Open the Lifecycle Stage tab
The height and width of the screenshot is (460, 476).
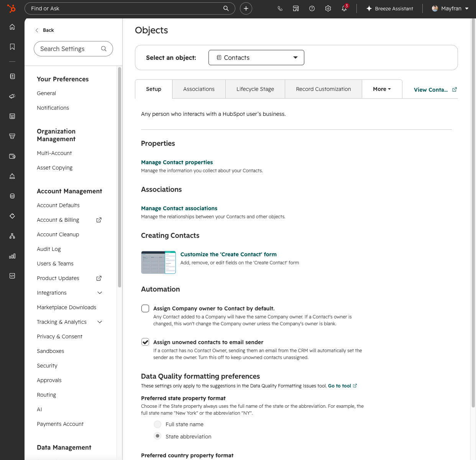pos(255,89)
